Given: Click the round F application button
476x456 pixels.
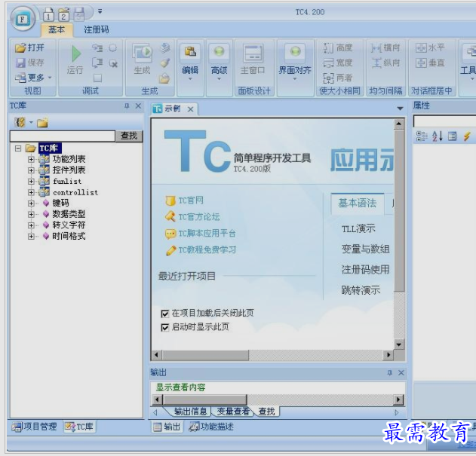Looking at the screenshot, I should pyautogui.click(x=23, y=19).
